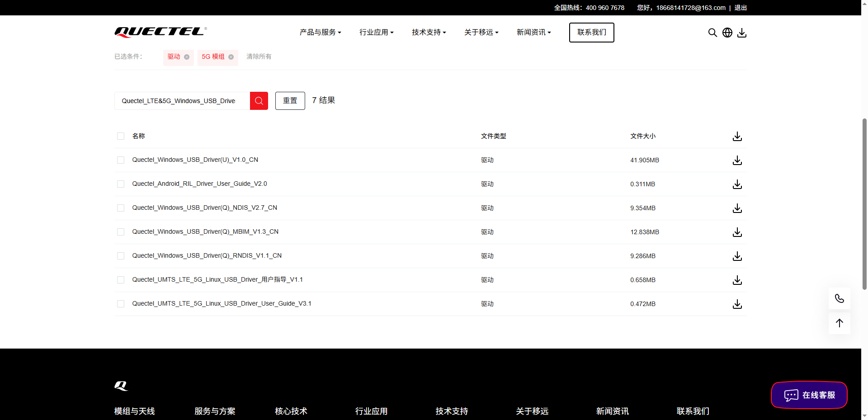This screenshot has height=420, width=868.
Task: Open footer 技术支持 link
Action: 452,411
